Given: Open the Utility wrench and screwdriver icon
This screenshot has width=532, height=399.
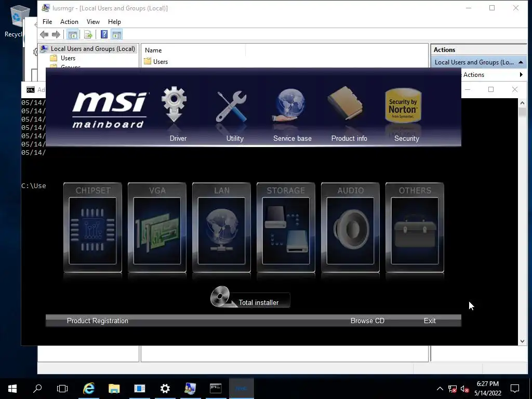Looking at the screenshot, I should click(232, 106).
